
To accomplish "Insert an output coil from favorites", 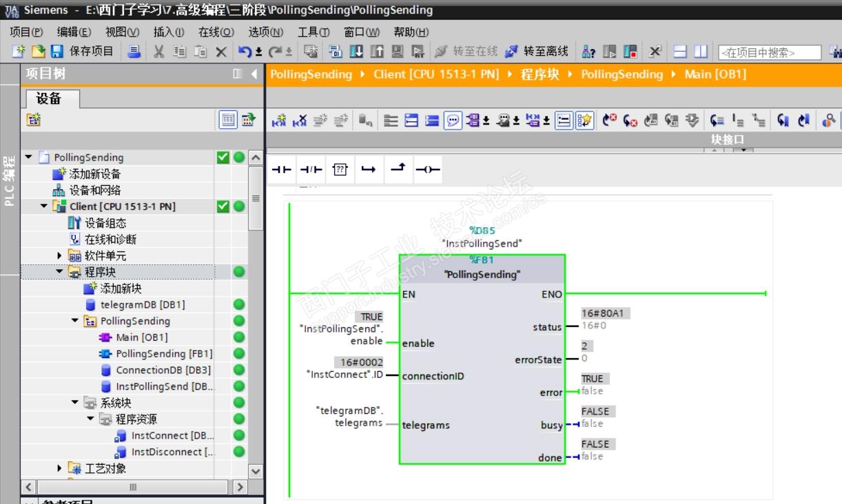I will (x=428, y=169).
